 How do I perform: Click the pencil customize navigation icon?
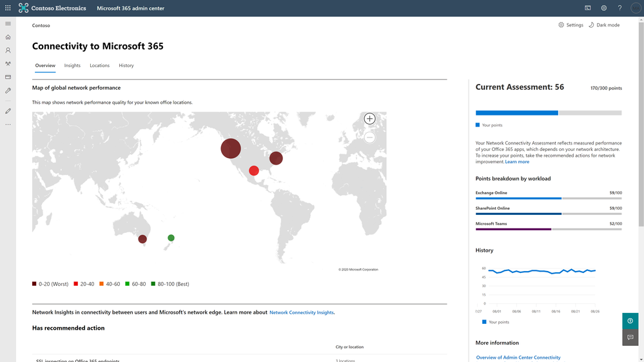coord(8,111)
